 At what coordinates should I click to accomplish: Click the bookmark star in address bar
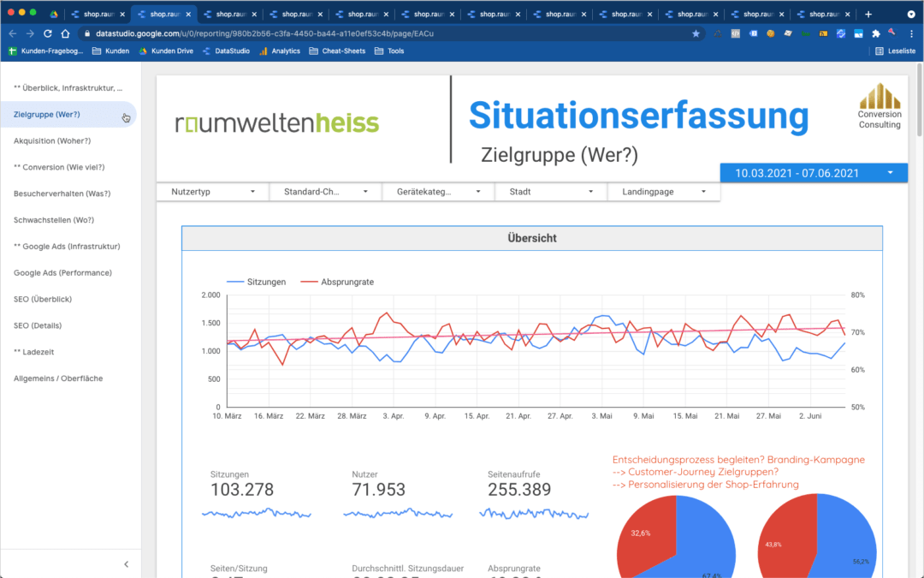pos(696,33)
